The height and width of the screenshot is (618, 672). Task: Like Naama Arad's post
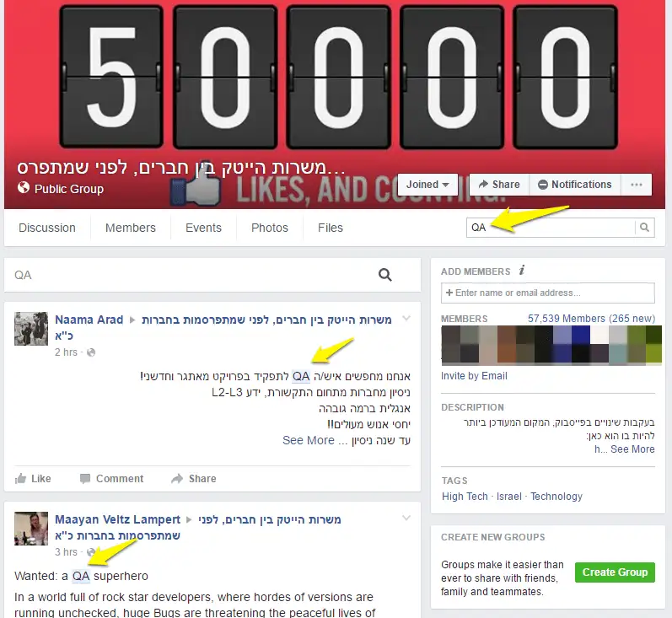tap(33, 478)
